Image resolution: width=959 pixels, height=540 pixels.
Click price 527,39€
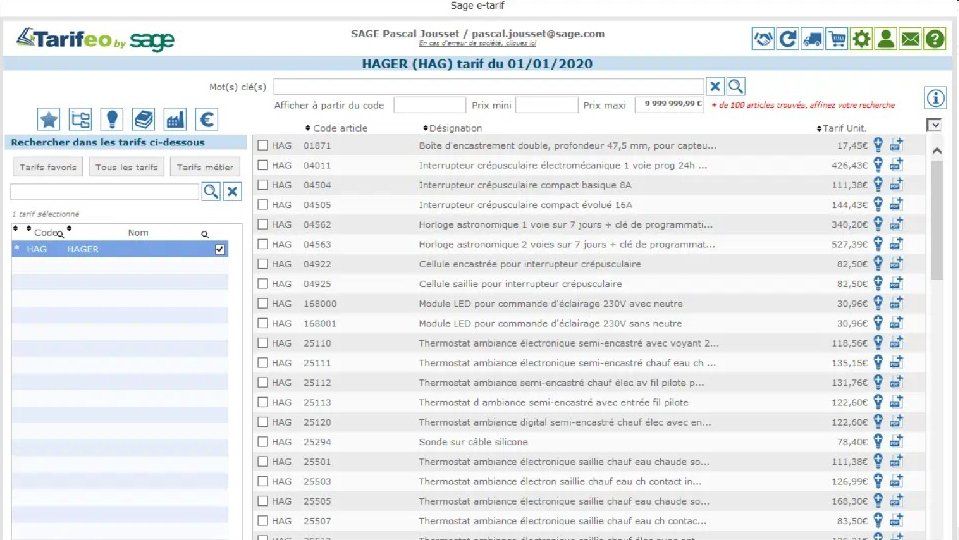[x=849, y=244]
